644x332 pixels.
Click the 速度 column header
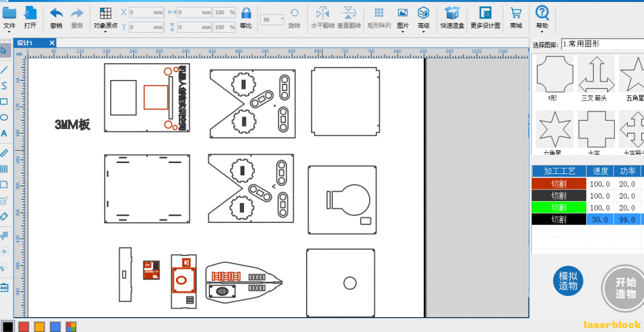click(600, 171)
